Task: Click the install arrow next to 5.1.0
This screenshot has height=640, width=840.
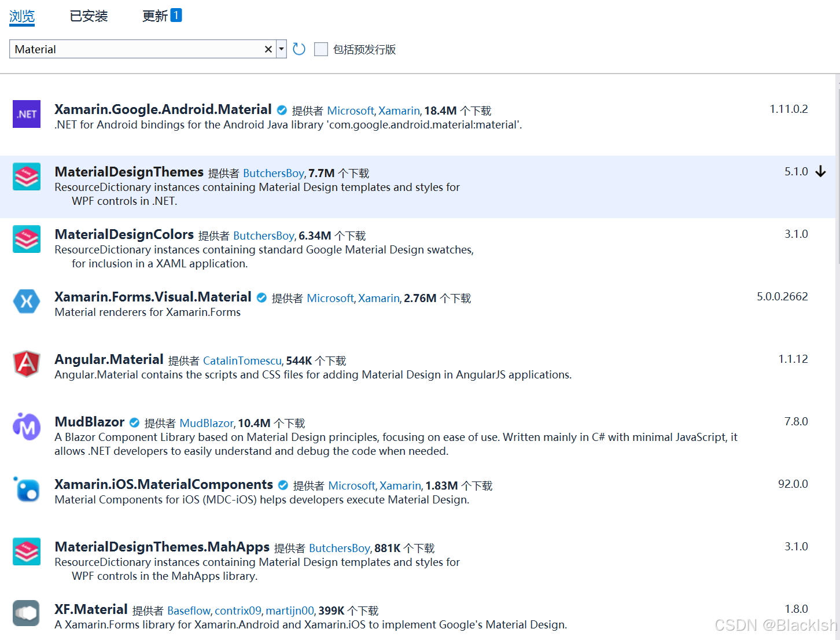Action: (x=820, y=172)
